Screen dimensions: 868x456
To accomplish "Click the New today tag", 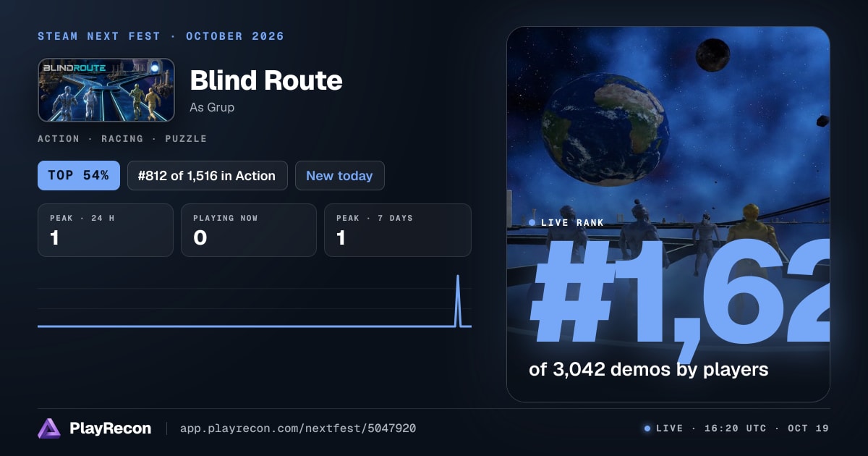I will [x=339, y=175].
